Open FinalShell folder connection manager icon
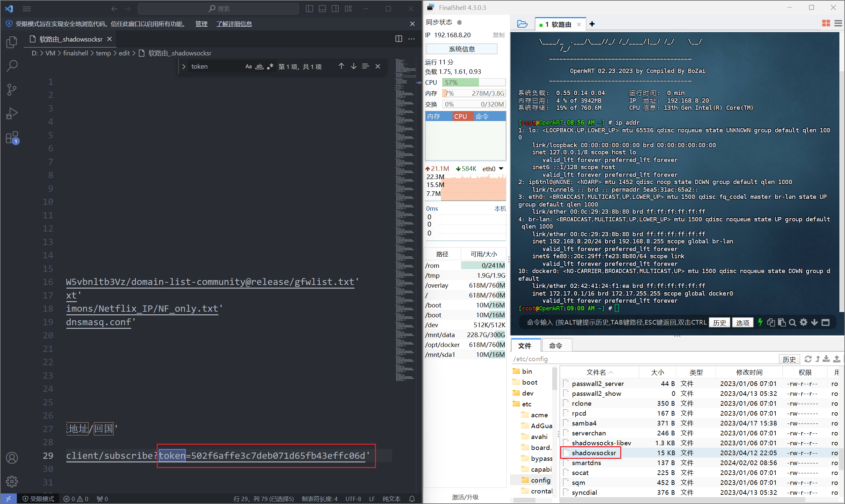The width and height of the screenshot is (845, 504). pyautogui.click(x=522, y=24)
